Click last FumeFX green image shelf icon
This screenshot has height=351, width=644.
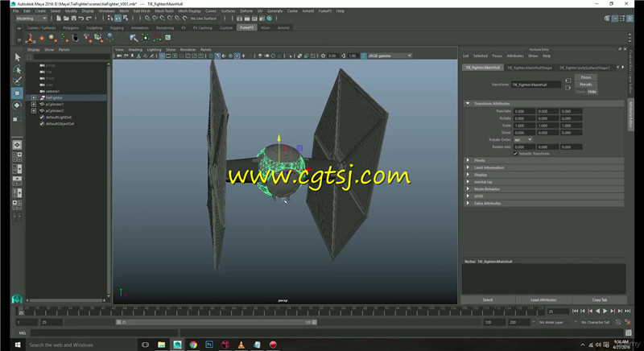[x=168, y=37]
